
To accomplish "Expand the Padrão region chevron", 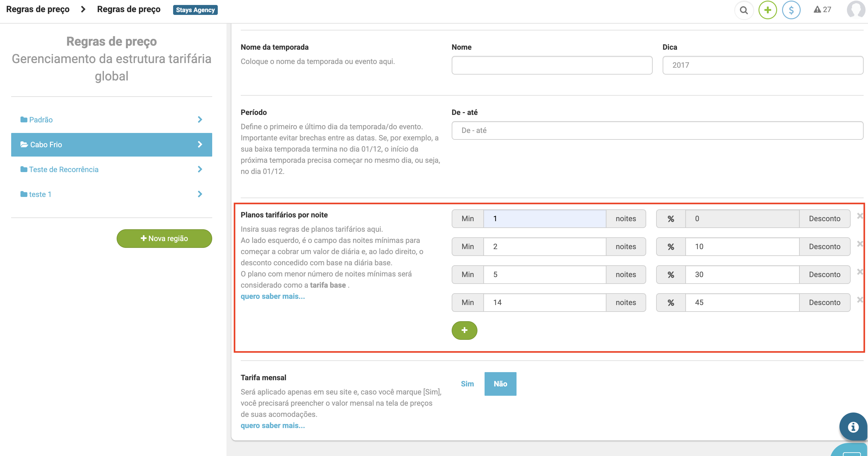I will pyautogui.click(x=199, y=120).
